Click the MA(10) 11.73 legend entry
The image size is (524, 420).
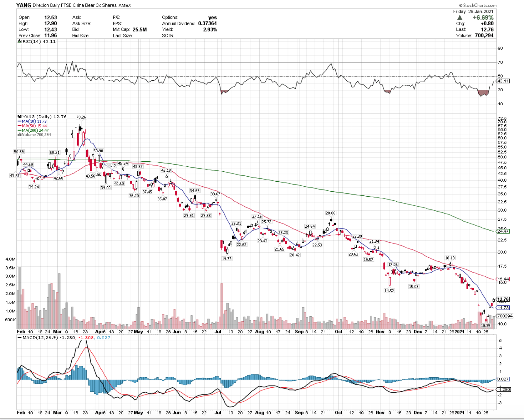(x=32, y=121)
